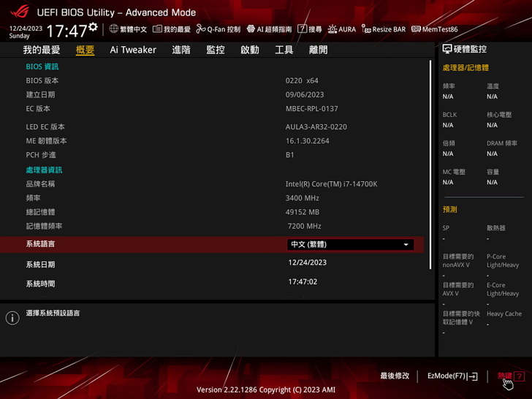Open the clock settings gear icon

pyautogui.click(x=93, y=27)
